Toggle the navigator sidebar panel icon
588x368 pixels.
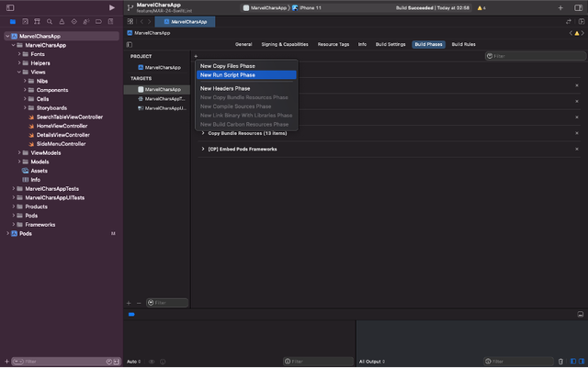(x=10, y=7)
